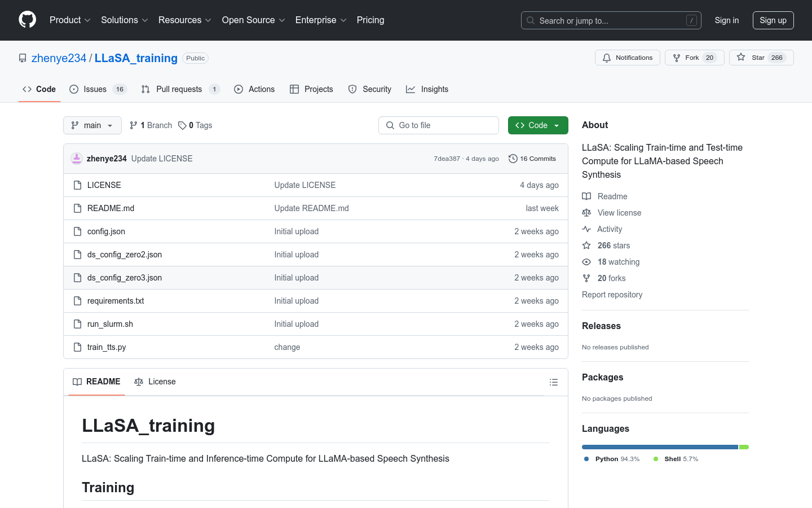The height and width of the screenshot is (508, 812).
Task: Open the README outline list icon
Action: tap(554, 382)
